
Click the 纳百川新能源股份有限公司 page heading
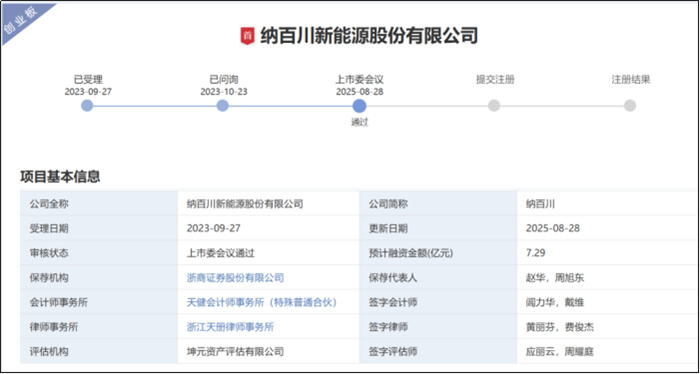369,36
